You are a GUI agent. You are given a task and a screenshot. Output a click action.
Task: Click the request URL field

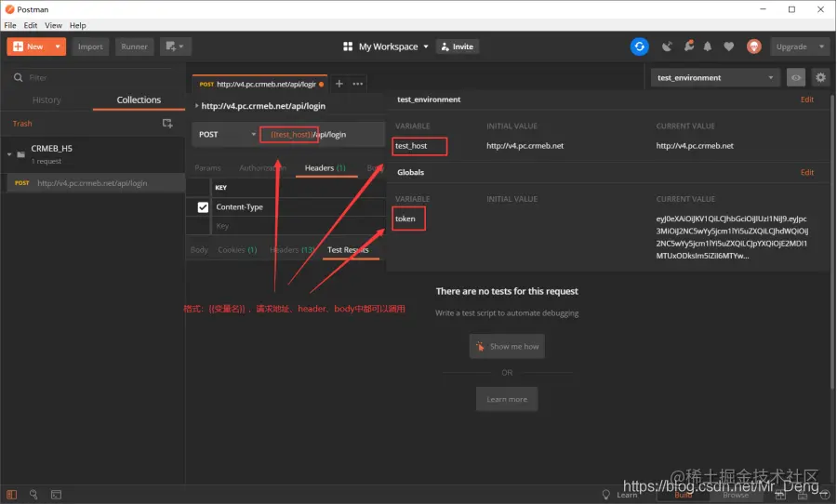[322, 135]
